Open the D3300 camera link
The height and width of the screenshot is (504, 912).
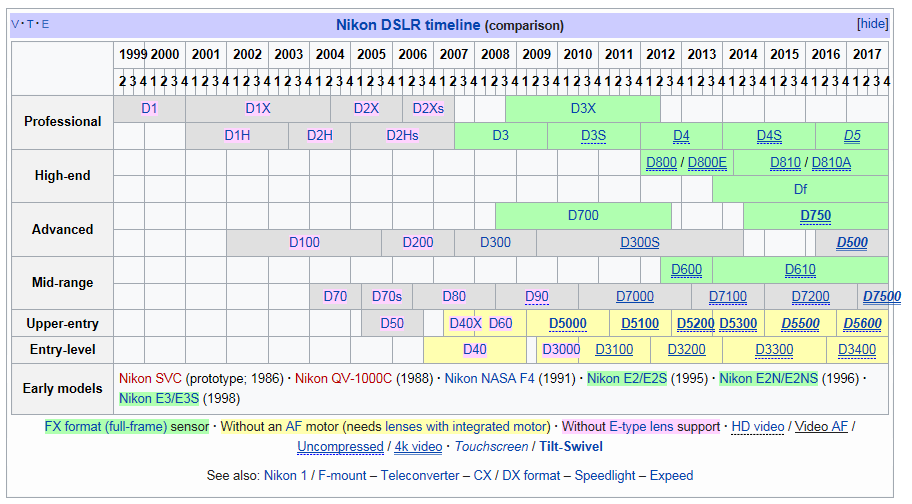tap(774, 349)
